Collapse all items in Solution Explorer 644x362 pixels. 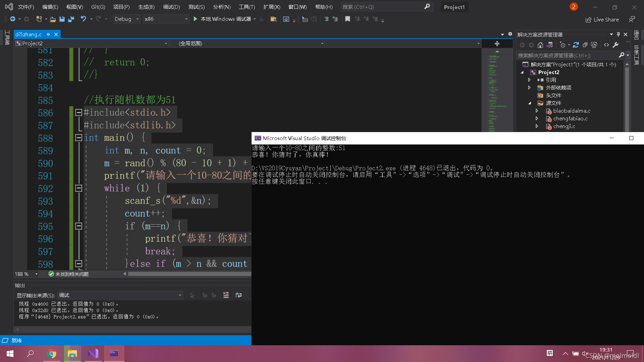(x=585, y=45)
